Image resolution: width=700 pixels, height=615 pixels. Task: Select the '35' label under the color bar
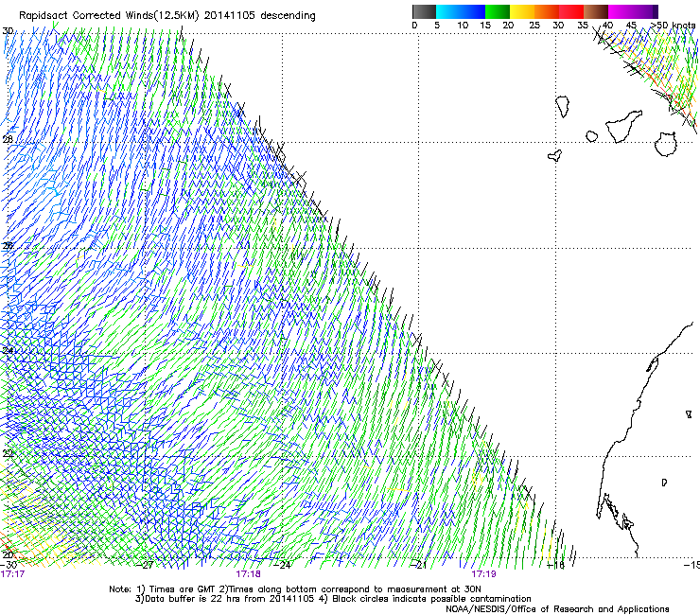[583, 25]
